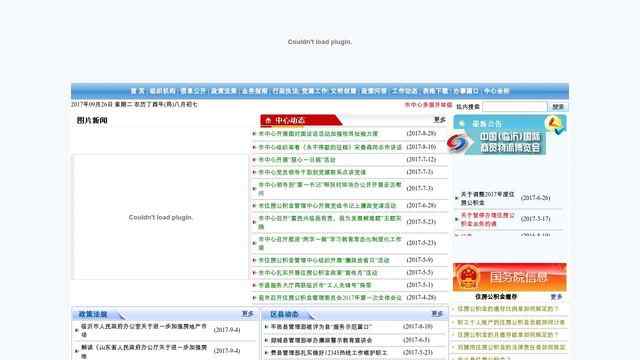Open 中心动态 news dated 2017-8-29
Viewport: 640px width, 360px height.
pyautogui.click(x=318, y=133)
